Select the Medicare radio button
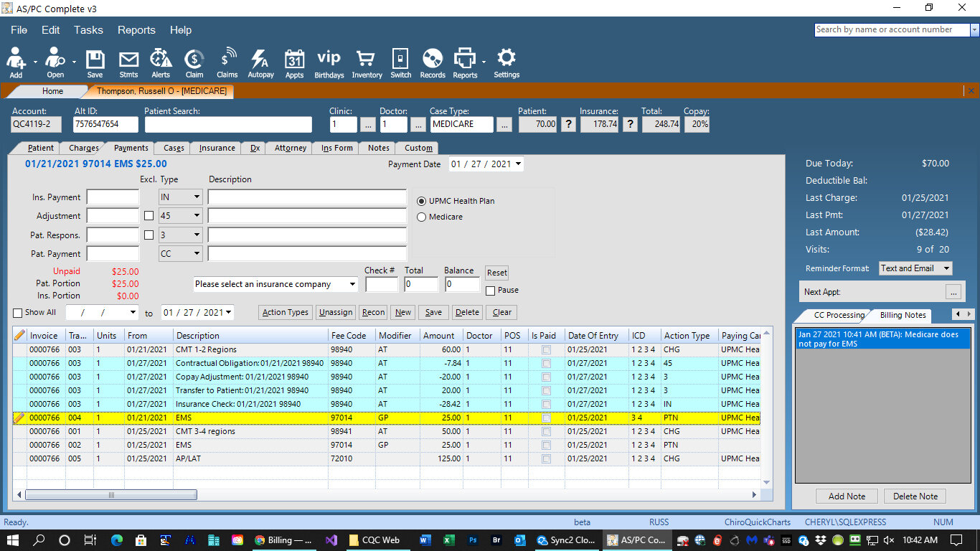The image size is (980, 551). (x=422, y=217)
